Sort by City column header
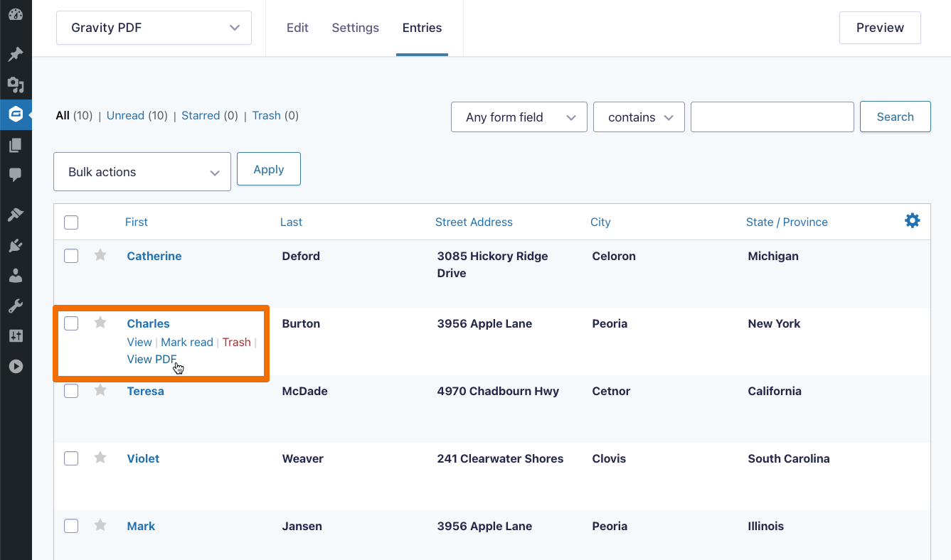Viewport: 951px width, 560px height. tap(600, 222)
